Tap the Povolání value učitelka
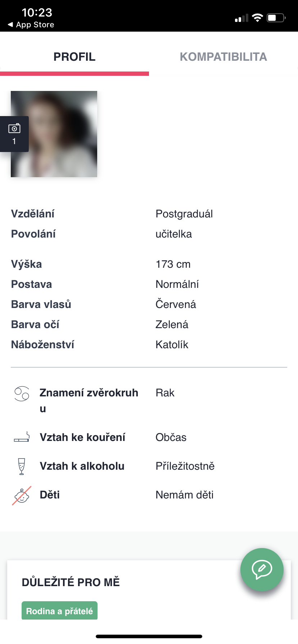Viewport: 298px width, 644px height. (173, 234)
